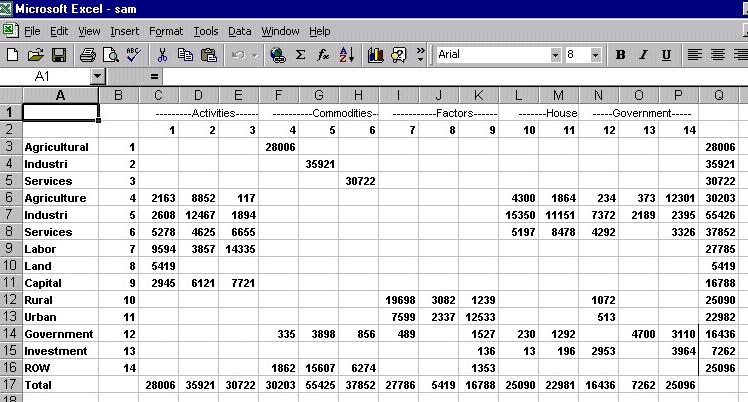Toggle bold formatting
The width and height of the screenshot is (748, 402).
pyautogui.click(x=620, y=55)
